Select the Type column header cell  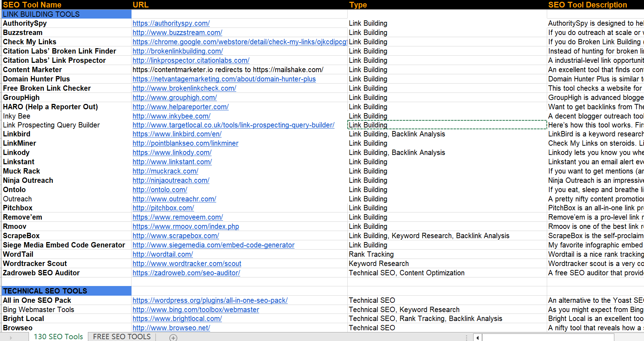(447, 5)
